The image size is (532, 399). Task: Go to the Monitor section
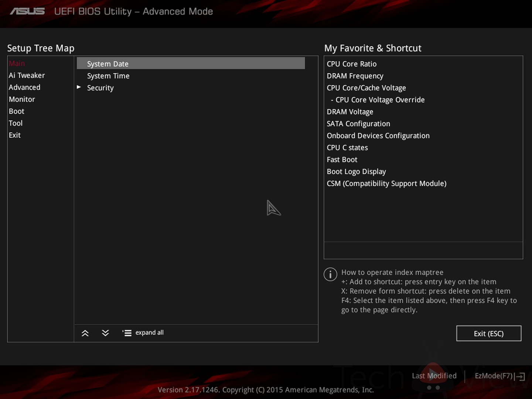point(22,99)
